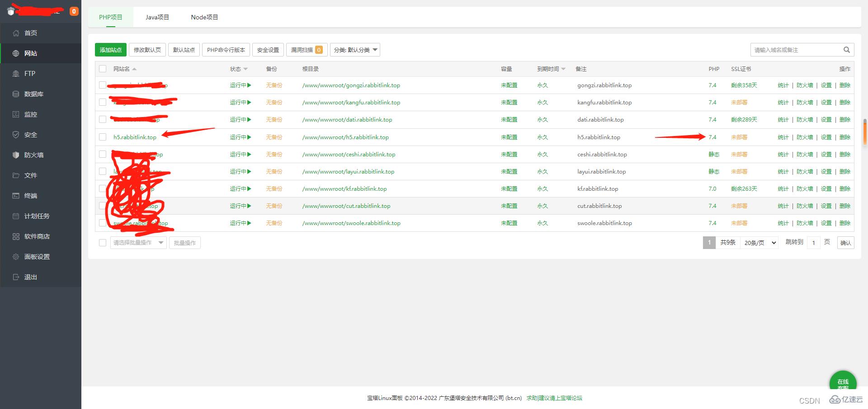Open the 状态 column filter arrow
Viewport: 868px width, 409px height.
point(245,69)
